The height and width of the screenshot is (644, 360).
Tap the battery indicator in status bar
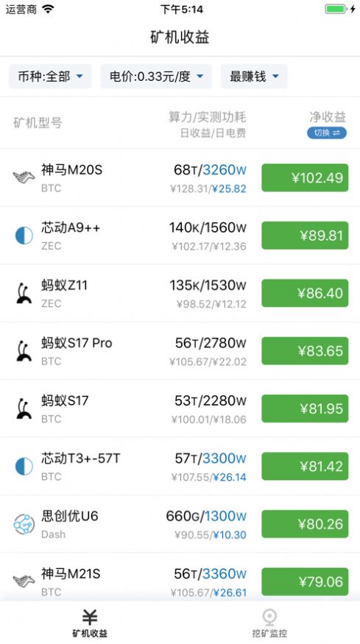[336, 9]
